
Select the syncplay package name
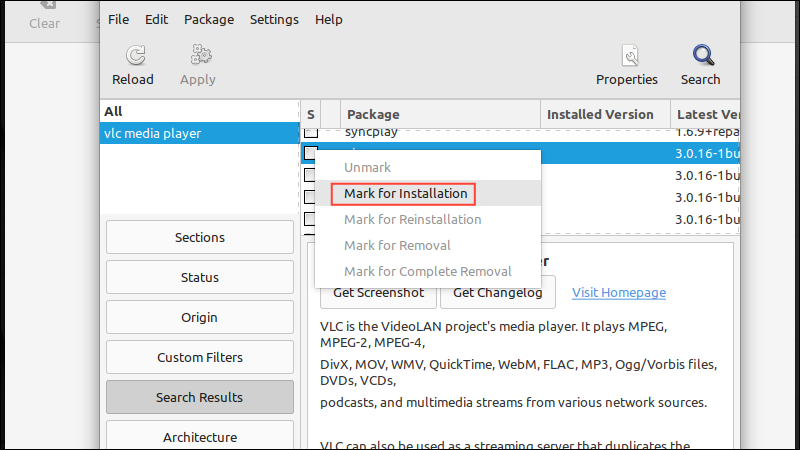(x=371, y=133)
